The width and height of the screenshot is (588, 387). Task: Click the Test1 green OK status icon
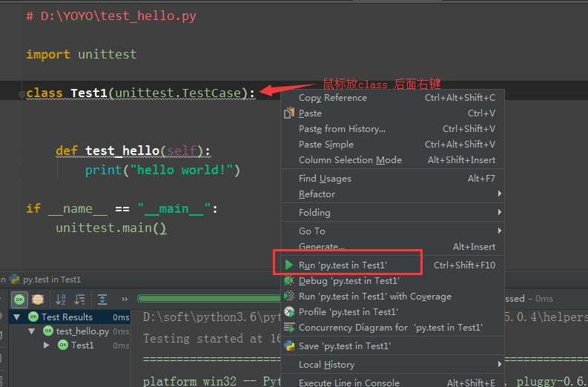click(63, 345)
